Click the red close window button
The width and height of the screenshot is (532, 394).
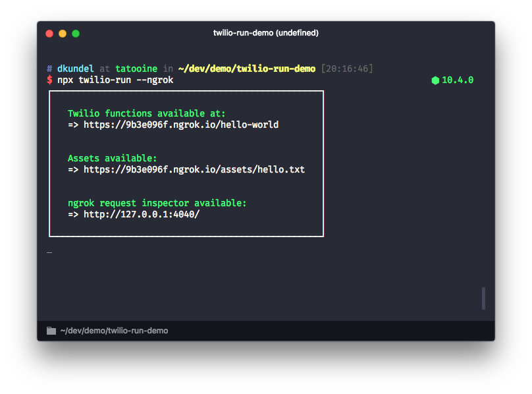click(x=49, y=34)
